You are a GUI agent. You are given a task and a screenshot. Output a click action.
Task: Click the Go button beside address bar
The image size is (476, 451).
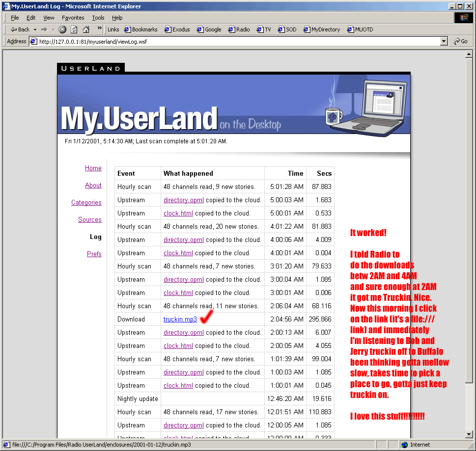461,42
